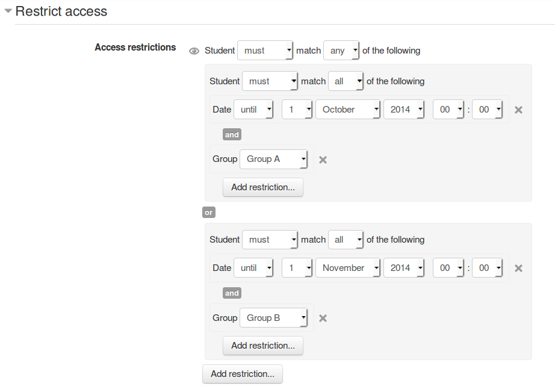
Task: Remove the Group B restriction
Action: pos(323,318)
